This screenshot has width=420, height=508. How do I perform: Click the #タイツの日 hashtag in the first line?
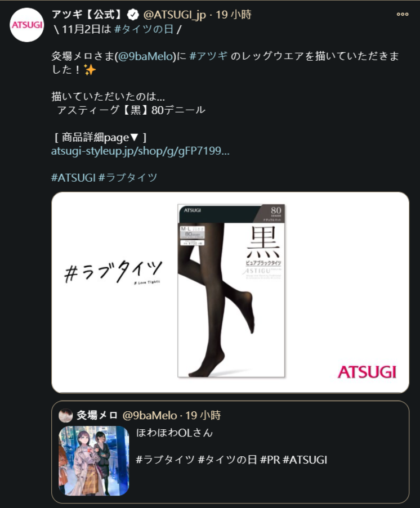[x=144, y=29]
